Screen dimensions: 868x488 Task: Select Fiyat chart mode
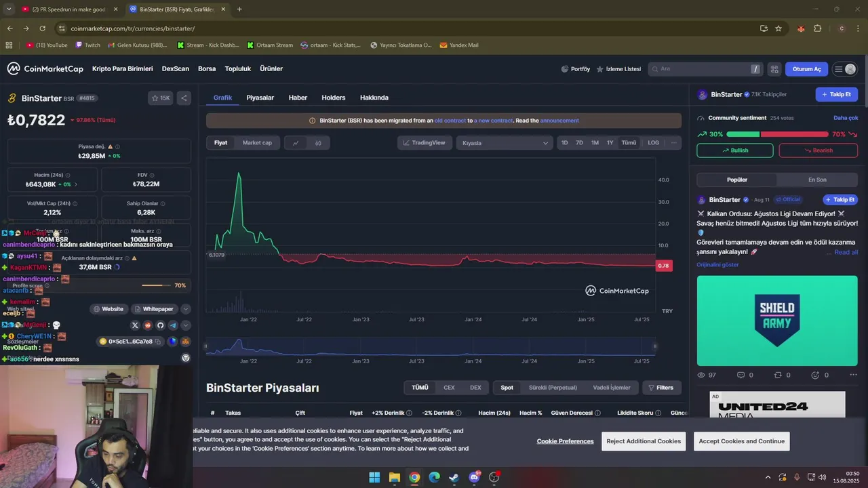click(x=220, y=143)
